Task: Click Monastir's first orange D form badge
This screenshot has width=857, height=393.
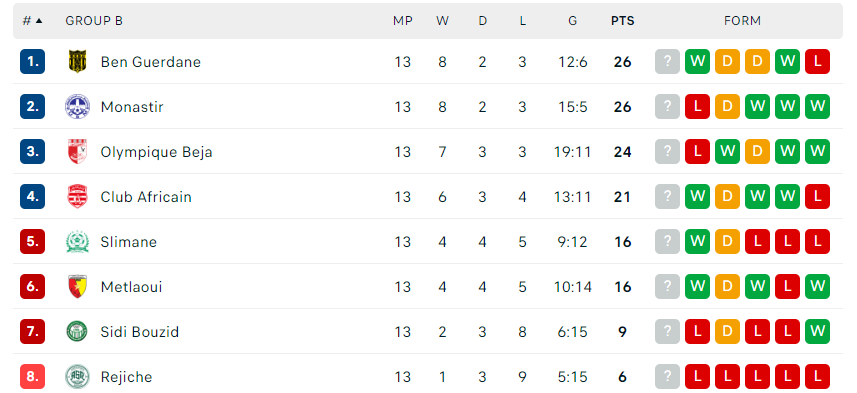Action: click(727, 107)
